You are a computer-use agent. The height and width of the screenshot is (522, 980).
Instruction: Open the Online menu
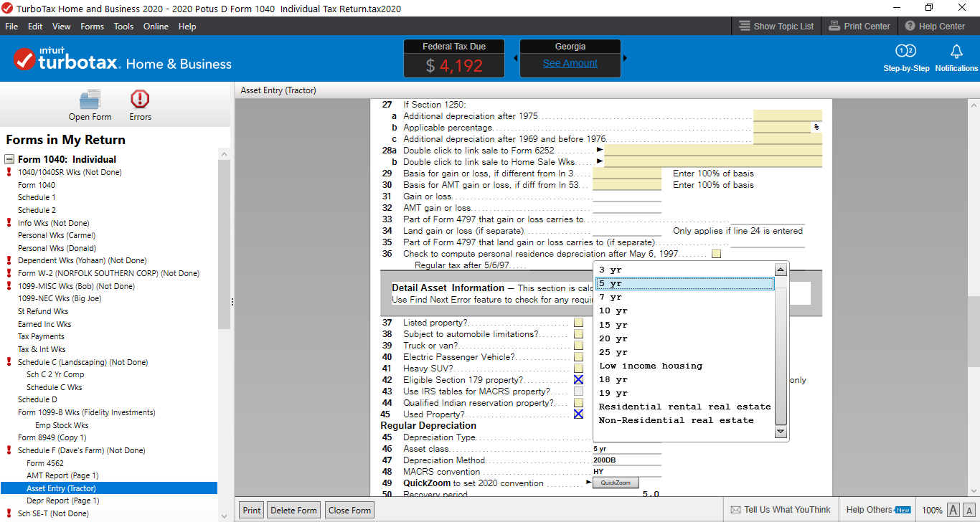point(156,27)
